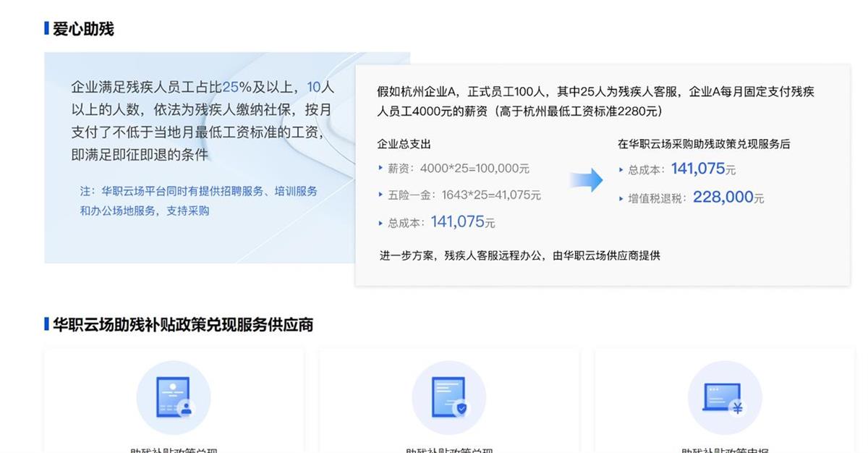Viewport: 868px width, 453px height.
Task: Click the triangle bullet beside 总成本 under 企业总支出
Action: tap(381, 224)
